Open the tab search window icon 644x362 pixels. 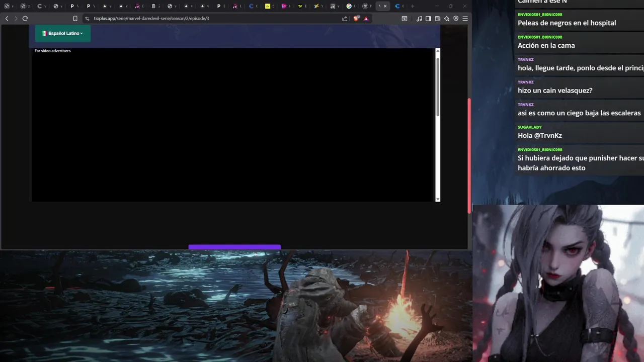tap(405, 19)
